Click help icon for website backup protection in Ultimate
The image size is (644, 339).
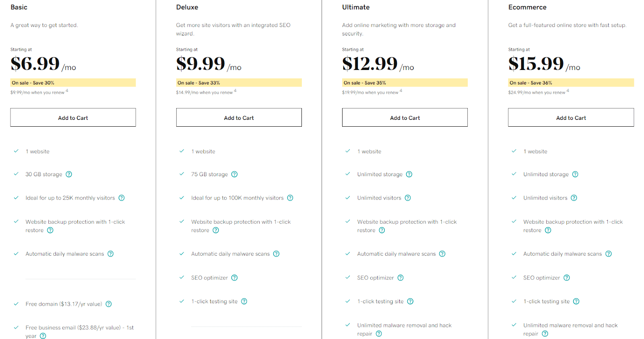[x=382, y=230]
